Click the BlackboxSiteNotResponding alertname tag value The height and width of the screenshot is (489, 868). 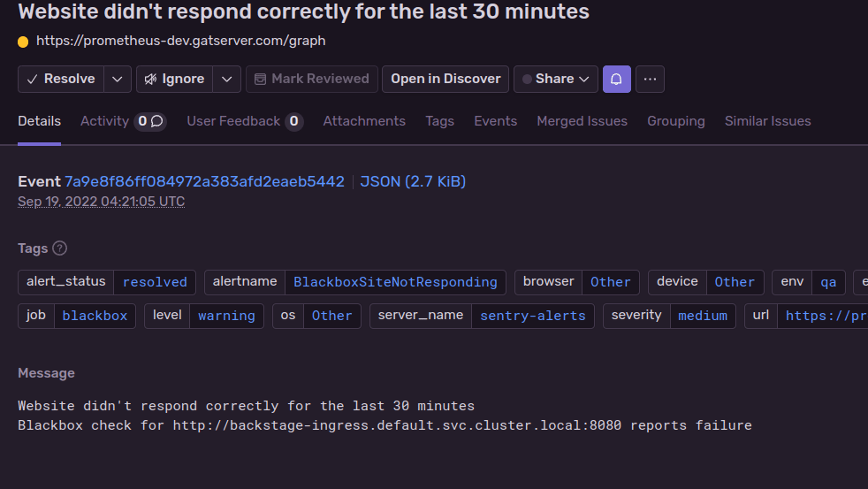point(395,282)
